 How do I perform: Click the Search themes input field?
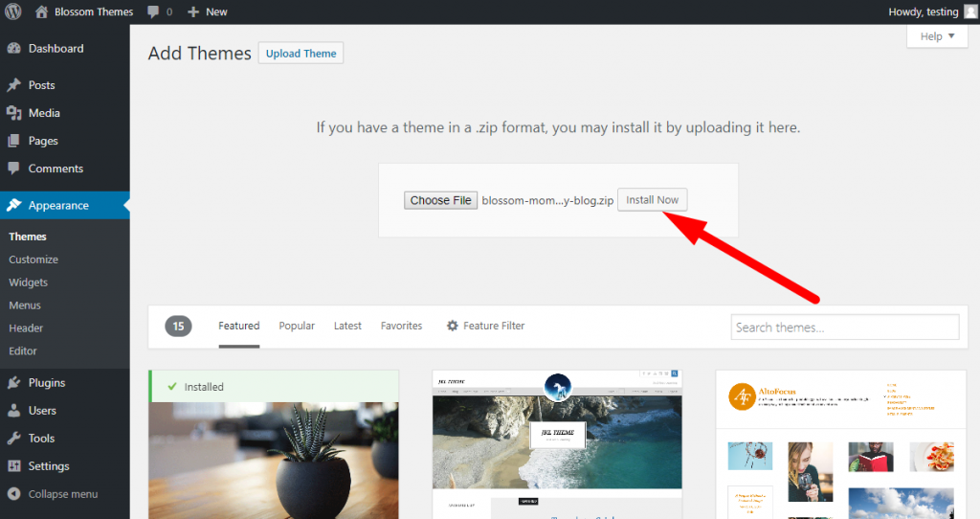pyautogui.click(x=845, y=327)
